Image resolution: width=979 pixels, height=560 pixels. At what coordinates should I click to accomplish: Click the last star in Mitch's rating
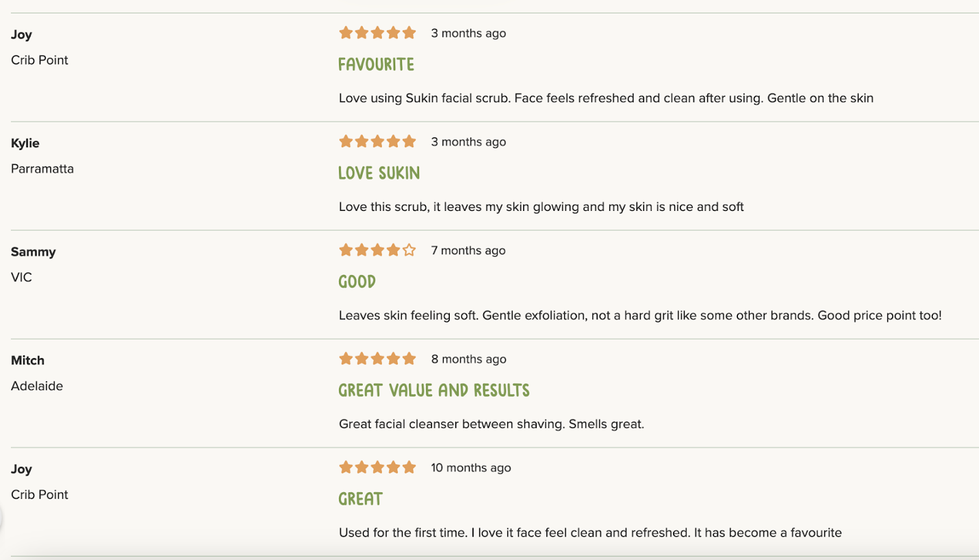pyautogui.click(x=409, y=359)
